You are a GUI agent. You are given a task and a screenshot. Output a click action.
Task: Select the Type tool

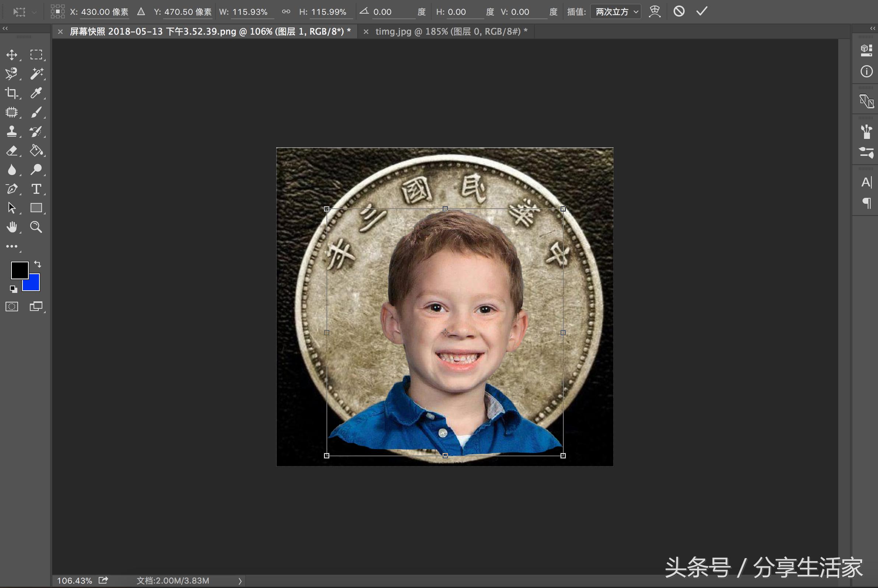click(x=36, y=189)
